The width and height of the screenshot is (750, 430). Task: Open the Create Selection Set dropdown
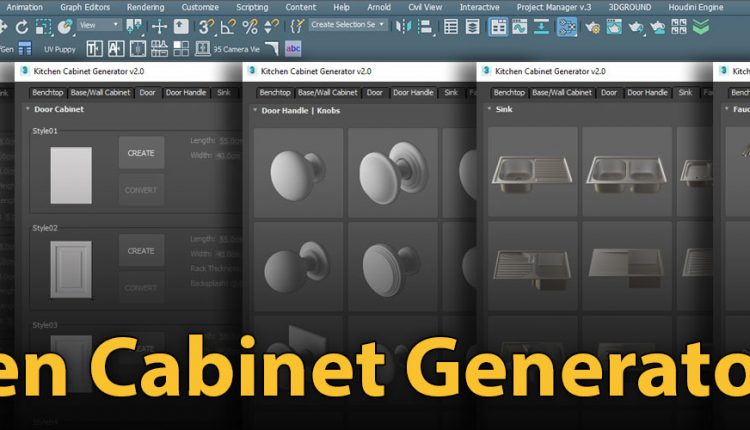(348, 25)
